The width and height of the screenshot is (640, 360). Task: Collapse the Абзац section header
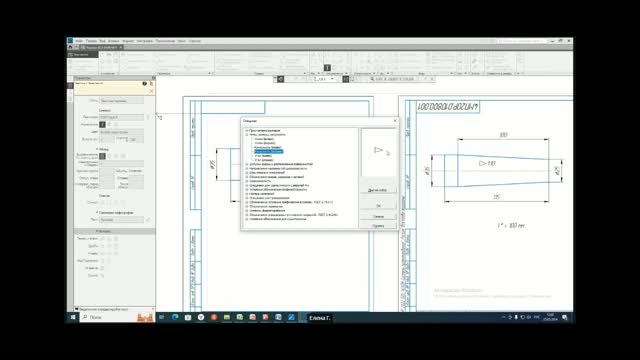click(103, 149)
